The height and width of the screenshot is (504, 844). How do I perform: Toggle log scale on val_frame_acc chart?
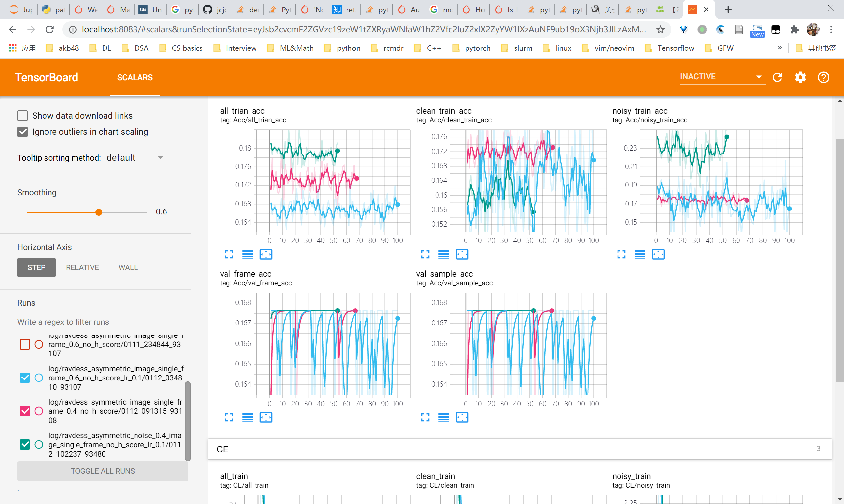(x=248, y=417)
